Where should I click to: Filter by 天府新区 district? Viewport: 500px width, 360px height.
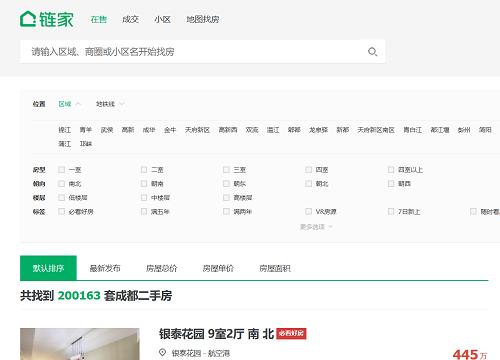[197, 130]
